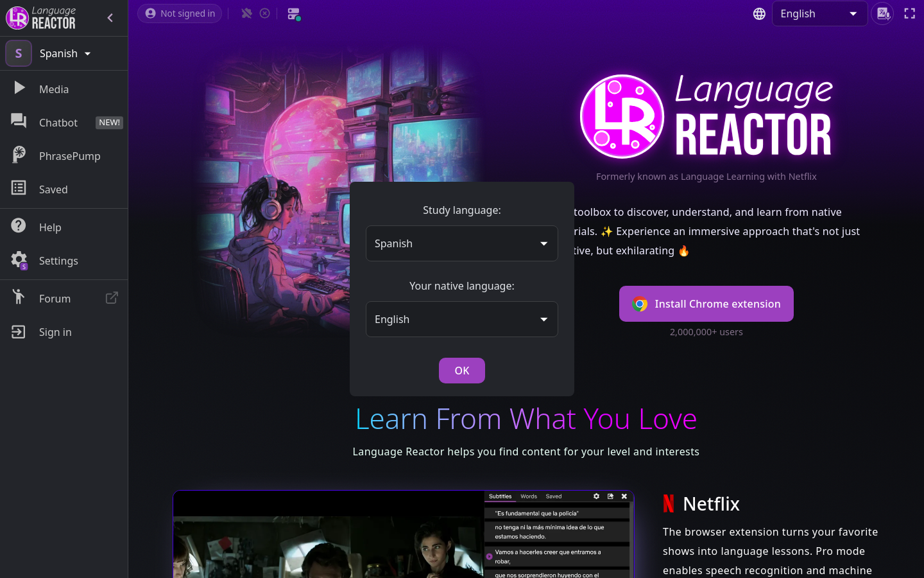Screen dimensions: 924x578
Task: Click the Language Reactor logo in the sidebar
Action: (x=41, y=18)
